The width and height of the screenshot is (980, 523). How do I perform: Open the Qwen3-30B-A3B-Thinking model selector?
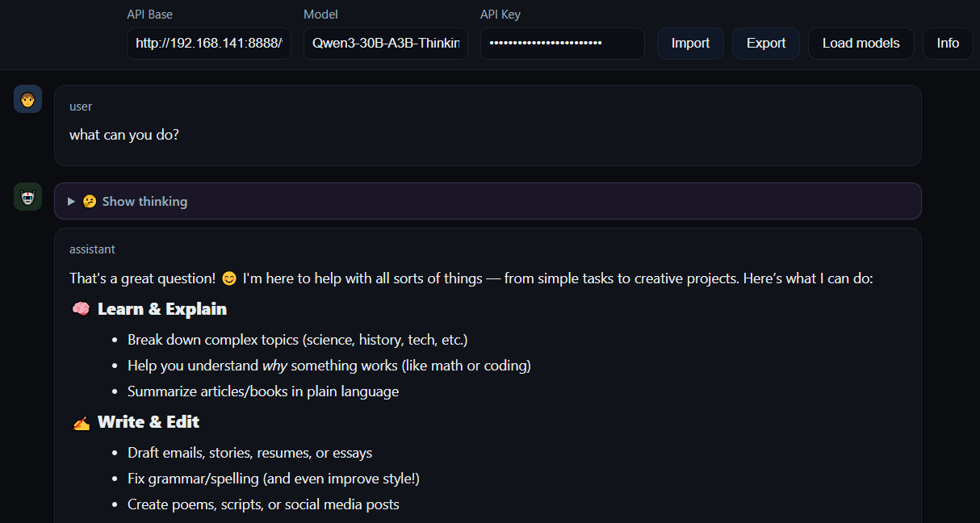point(385,44)
